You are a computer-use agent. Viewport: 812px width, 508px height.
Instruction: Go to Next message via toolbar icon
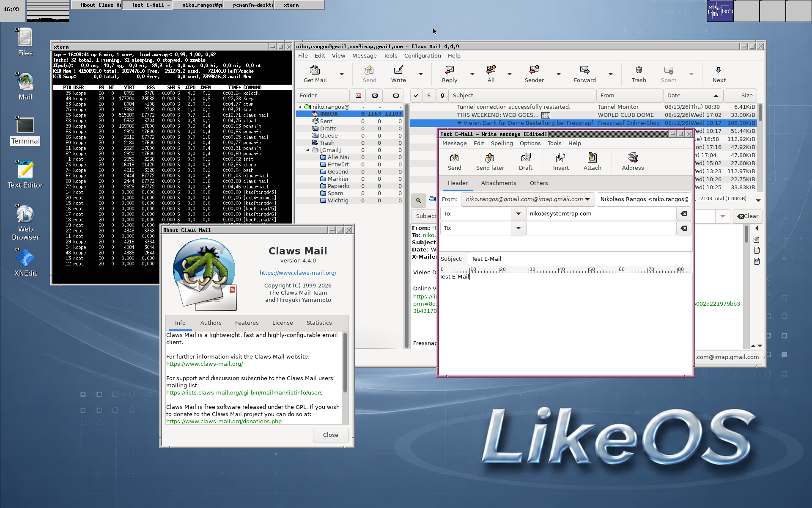tap(719, 70)
